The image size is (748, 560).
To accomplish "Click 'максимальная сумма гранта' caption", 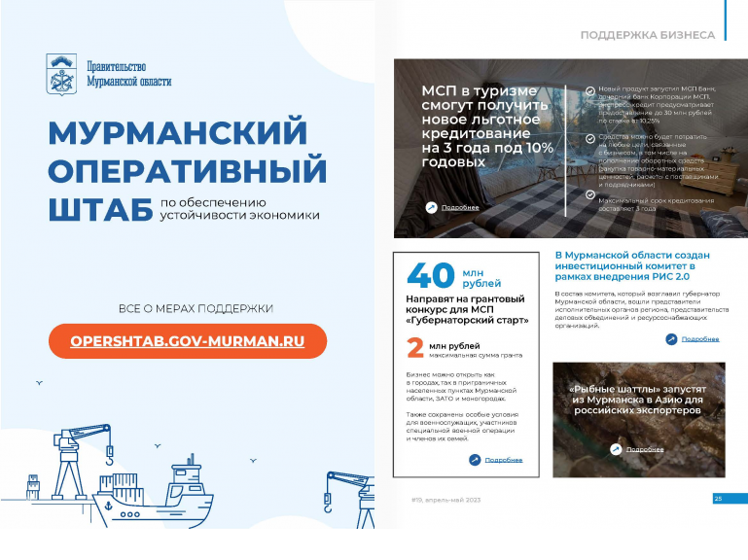I will pyautogui.click(x=476, y=356).
